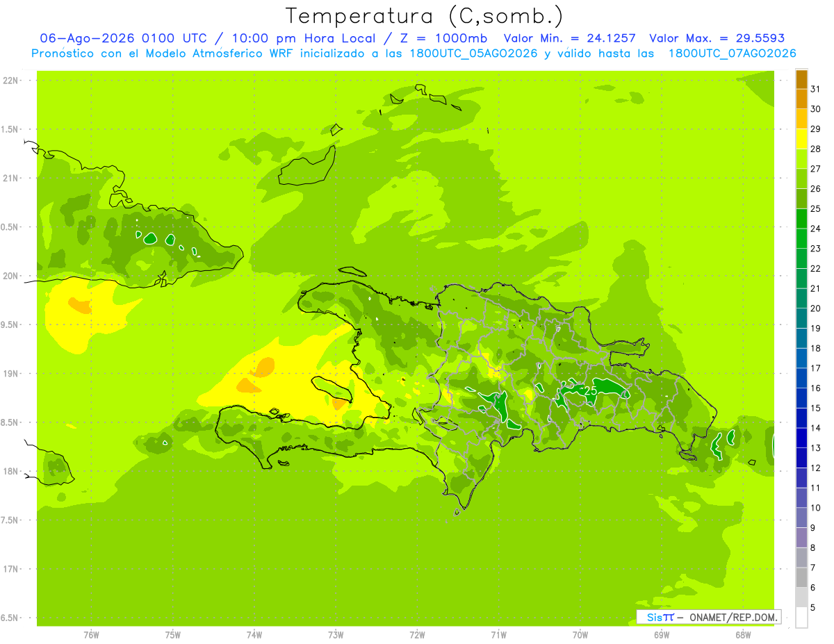Click the "Valor Min. = 24.1257" value
Screen dimensions: 834x644
(x=570, y=38)
